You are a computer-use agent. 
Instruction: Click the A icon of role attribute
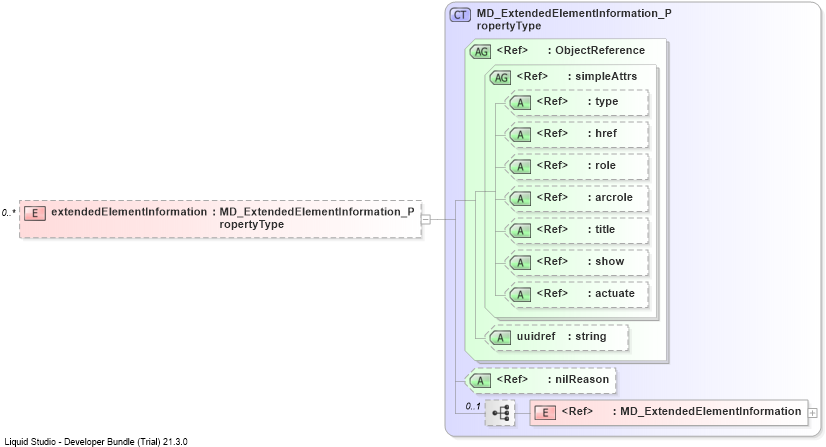520,167
